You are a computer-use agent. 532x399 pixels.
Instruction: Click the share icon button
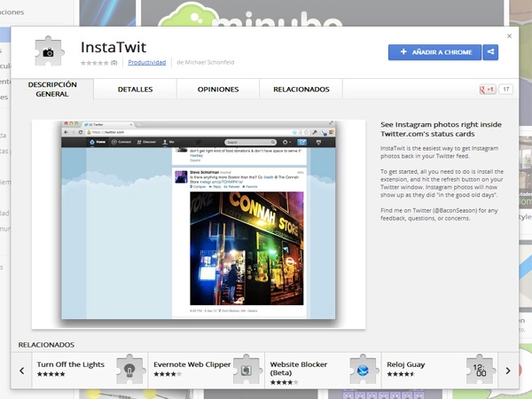coord(490,52)
